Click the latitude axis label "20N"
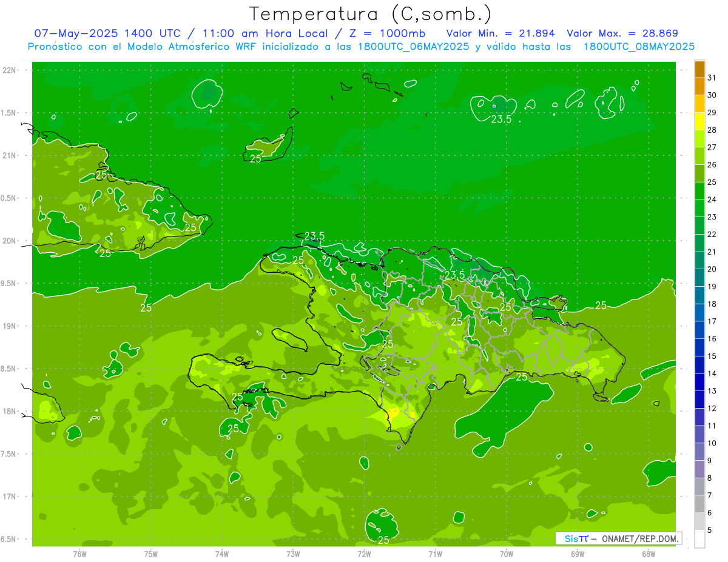 tap(9, 241)
